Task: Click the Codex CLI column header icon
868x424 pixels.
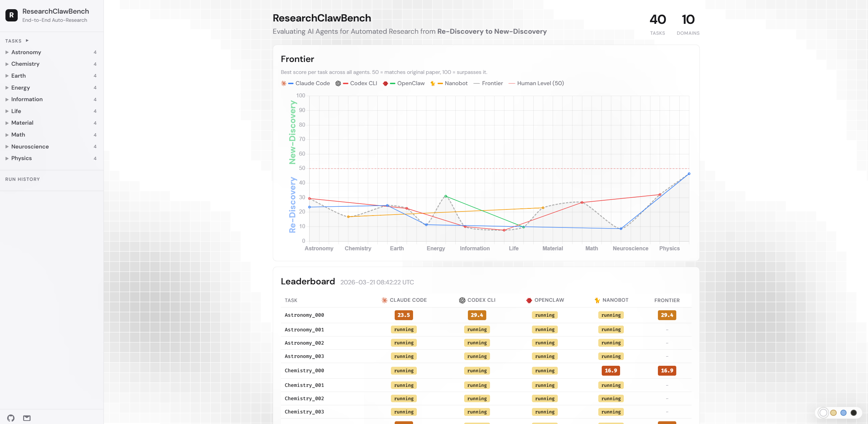Action: [x=462, y=300]
